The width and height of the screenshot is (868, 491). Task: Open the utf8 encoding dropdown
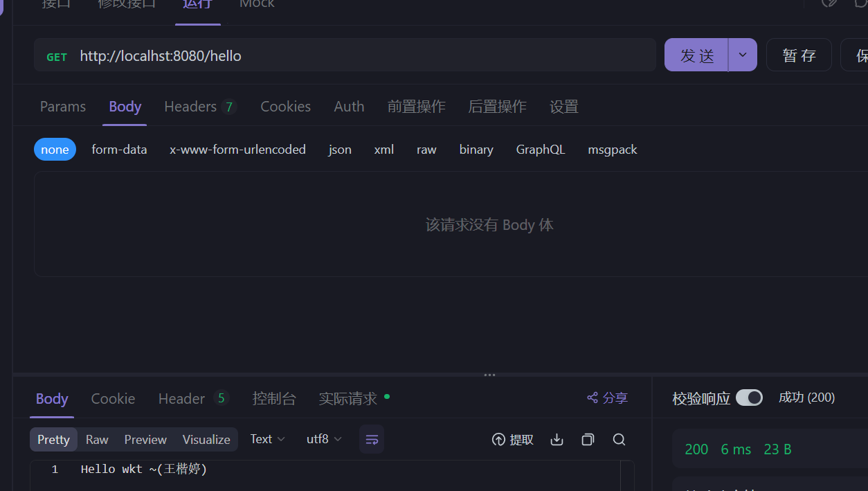coord(324,439)
